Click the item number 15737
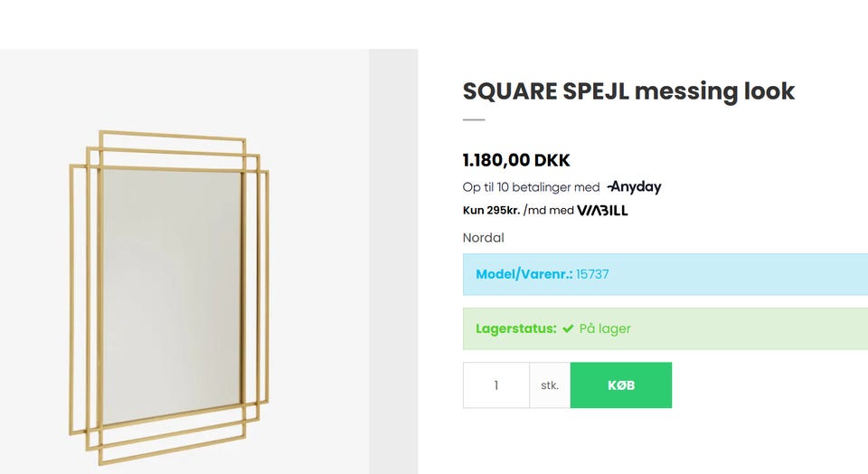 [x=592, y=274]
